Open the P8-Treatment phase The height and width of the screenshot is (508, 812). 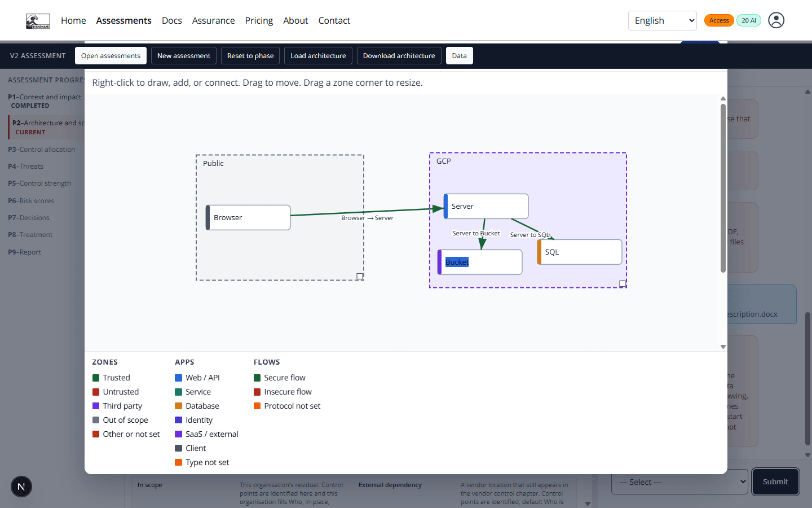pos(30,235)
